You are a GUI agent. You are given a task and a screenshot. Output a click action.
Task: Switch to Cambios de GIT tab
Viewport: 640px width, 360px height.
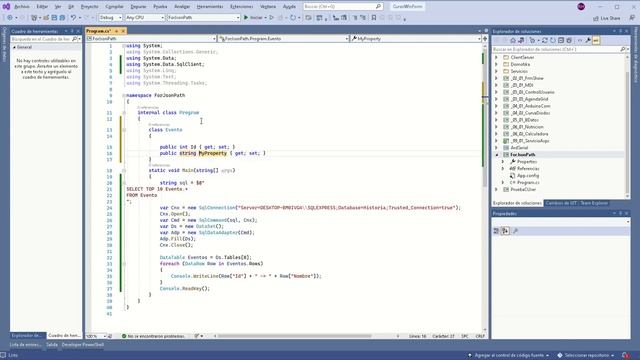click(561, 203)
